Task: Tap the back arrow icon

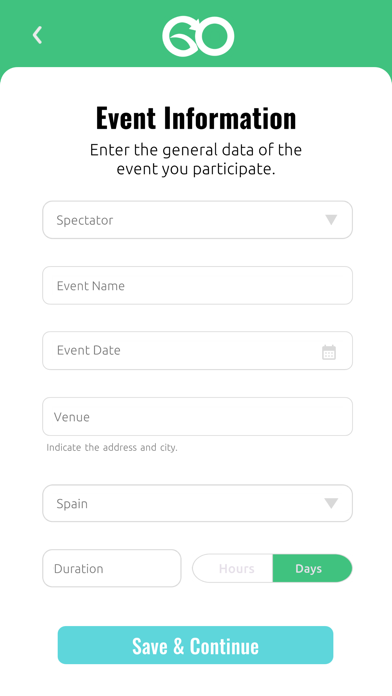Action: pos(37,35)
